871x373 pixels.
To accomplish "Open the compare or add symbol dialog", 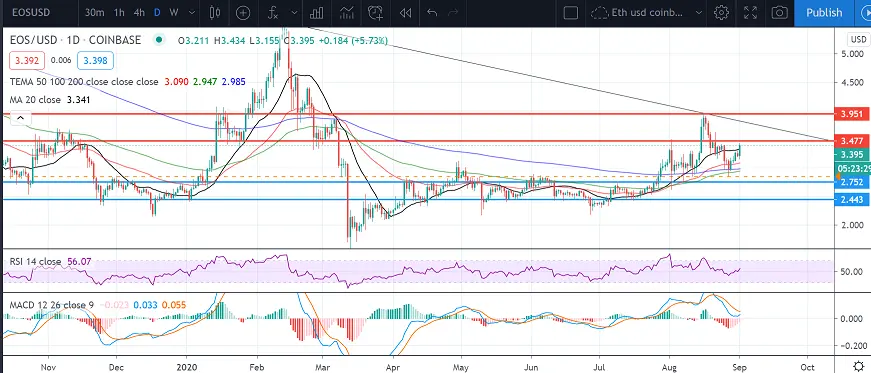I will pyautogui.click(x=243, y=13).
